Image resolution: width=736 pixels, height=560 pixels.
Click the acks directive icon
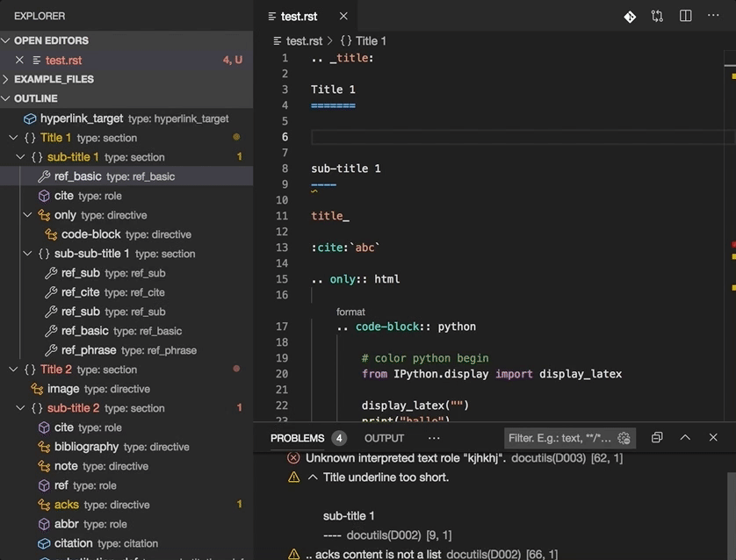pos(44,505)
